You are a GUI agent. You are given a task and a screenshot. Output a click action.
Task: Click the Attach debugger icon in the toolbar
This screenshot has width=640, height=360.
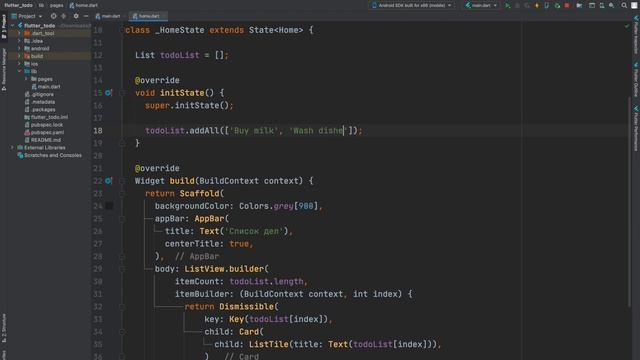pos(547,6)
